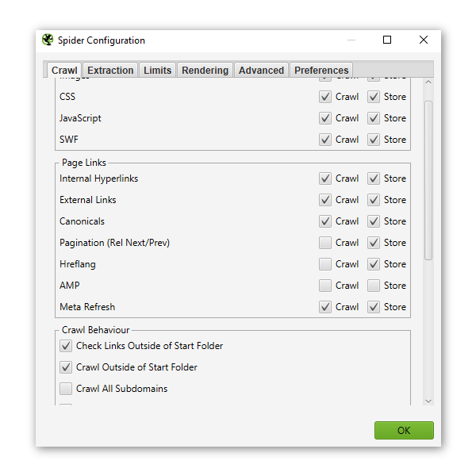The width and height of the screenshot is (476, 476).
Task: Enable Store checkbox for AMP
Action: [374, 286]
